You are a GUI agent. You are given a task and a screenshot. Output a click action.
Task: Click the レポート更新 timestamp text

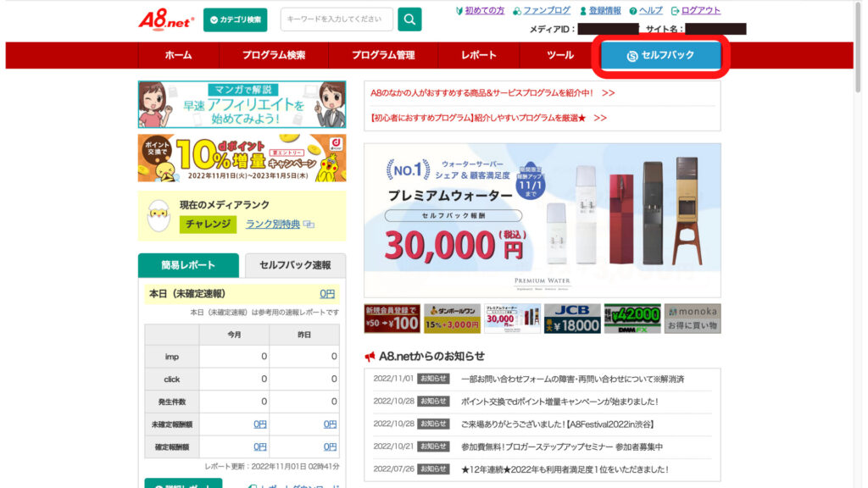point(272,467)
